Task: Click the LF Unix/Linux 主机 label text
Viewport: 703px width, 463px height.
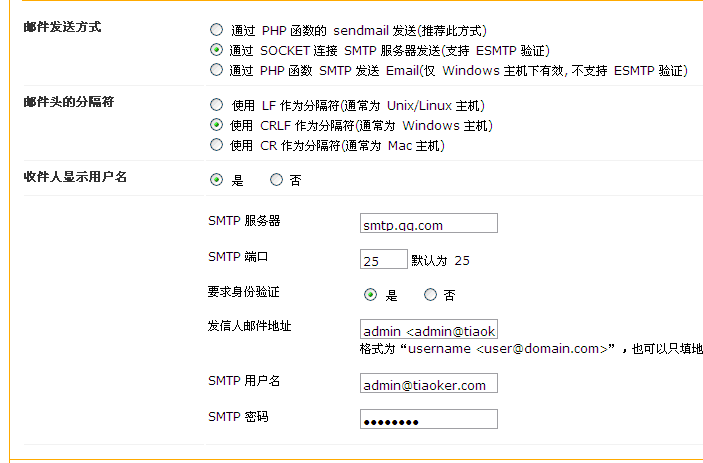Action: (x=358, y=106)
